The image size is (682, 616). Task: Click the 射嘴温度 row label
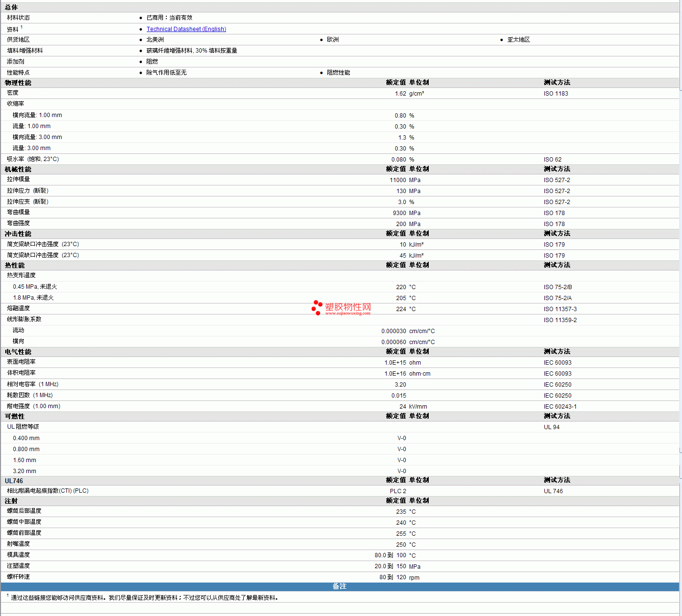point(18,544)
